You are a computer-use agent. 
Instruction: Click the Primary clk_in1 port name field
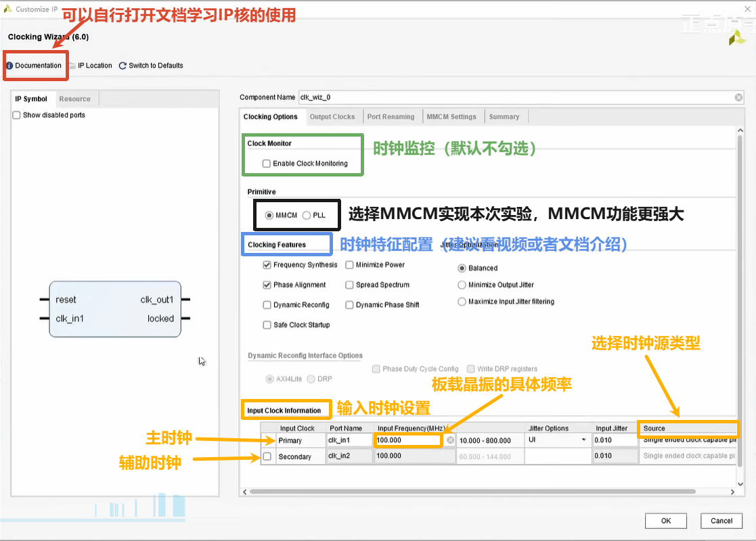pos(349,440)
